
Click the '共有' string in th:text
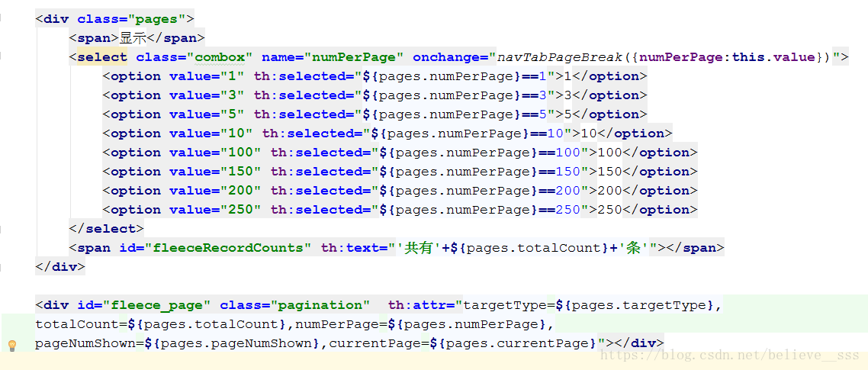[417, 248]
